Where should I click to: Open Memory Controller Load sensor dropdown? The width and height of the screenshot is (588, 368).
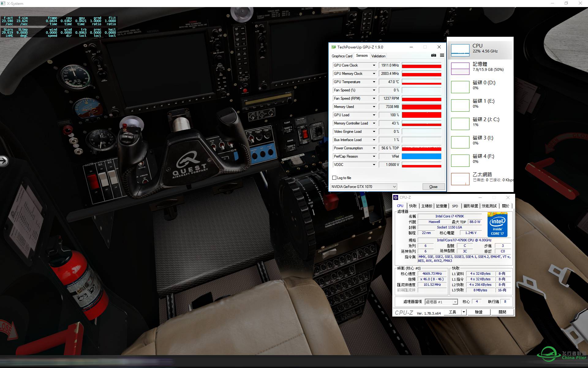[x=374, y=123]
